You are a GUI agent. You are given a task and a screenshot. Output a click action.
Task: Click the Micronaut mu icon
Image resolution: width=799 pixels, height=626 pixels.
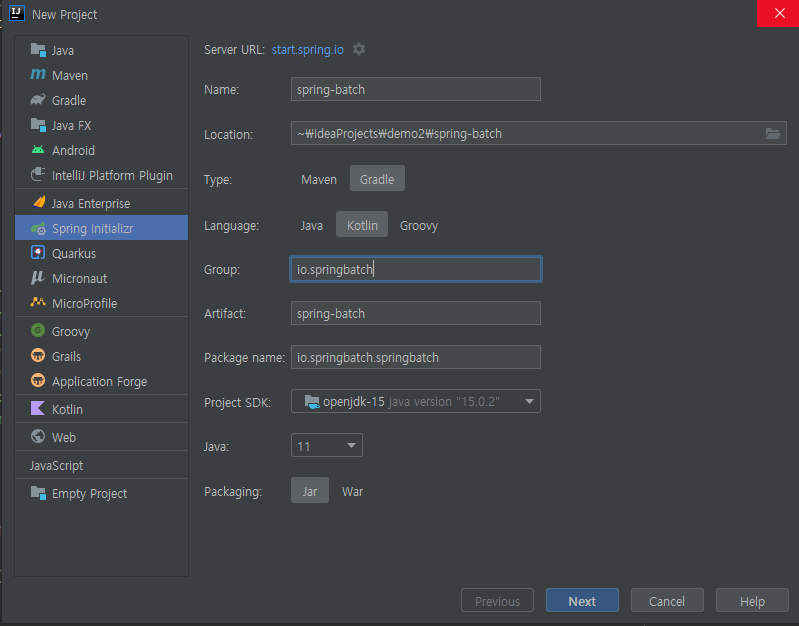coord(38,278)
